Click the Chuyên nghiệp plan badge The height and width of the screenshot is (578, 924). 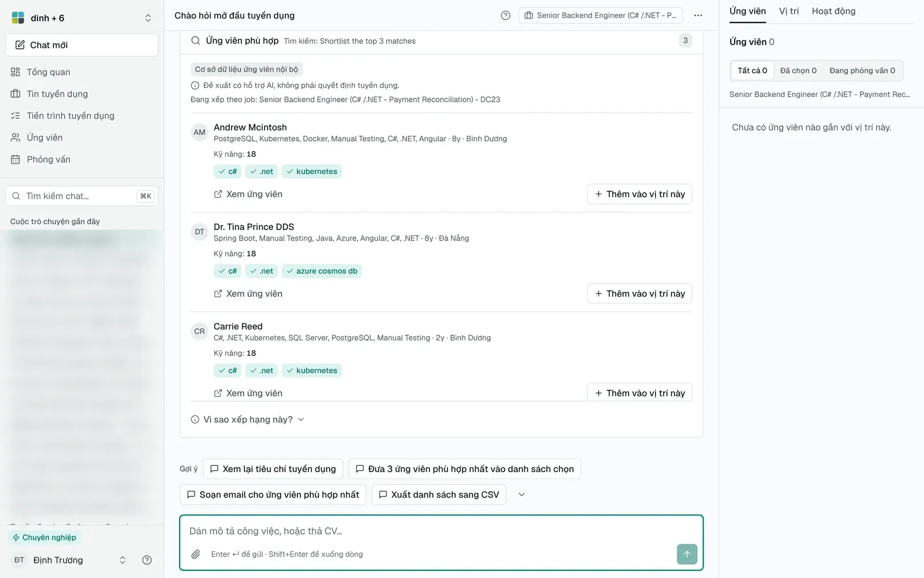(x=44, y=538)
